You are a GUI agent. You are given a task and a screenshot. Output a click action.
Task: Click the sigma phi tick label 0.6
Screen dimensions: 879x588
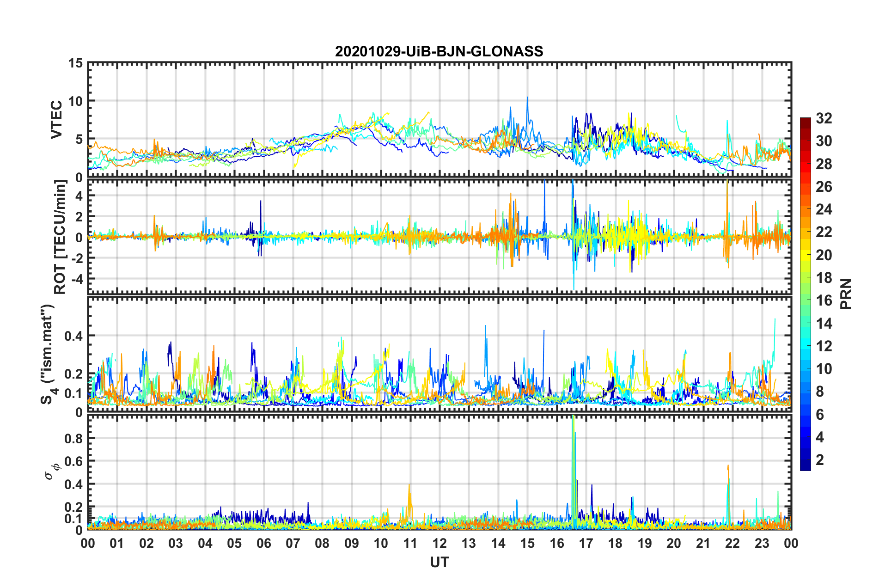click(73, 461)
